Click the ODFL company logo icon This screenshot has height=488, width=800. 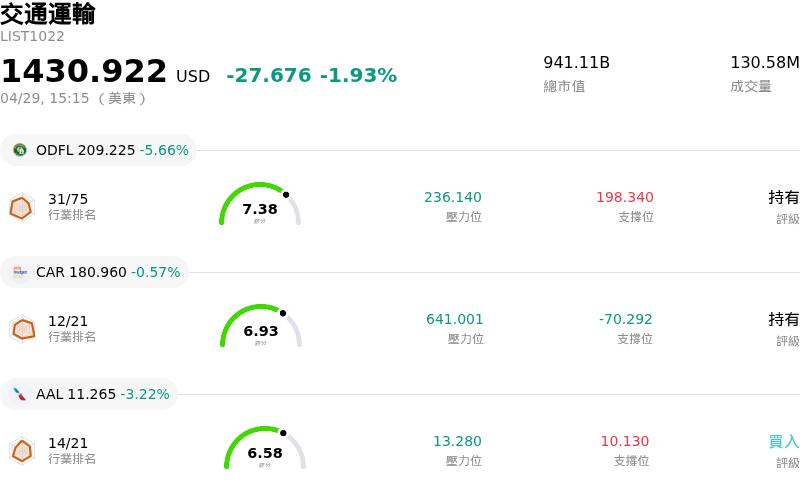(x=20, y=150)
